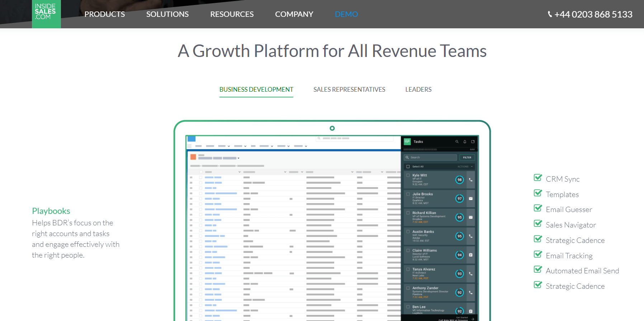This screenshot has height=321, width=644.
Task: Click the phone icon for Kyle Witt
Action: tap(471, 180)
